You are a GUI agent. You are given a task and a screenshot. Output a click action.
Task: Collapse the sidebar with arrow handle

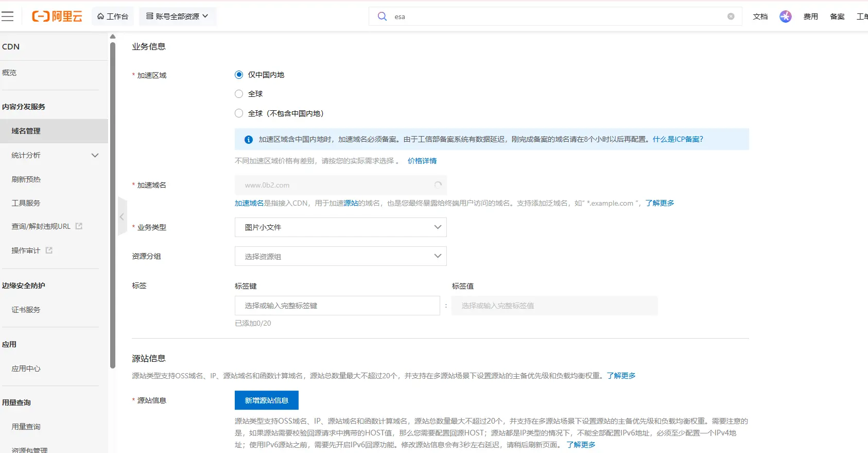click(x=122, y=216)
